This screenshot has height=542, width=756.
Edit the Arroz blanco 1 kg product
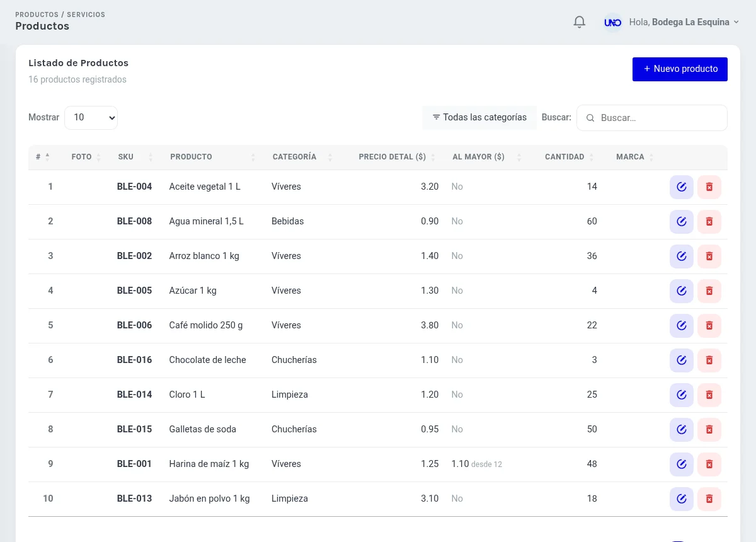(x=682, y=257)
